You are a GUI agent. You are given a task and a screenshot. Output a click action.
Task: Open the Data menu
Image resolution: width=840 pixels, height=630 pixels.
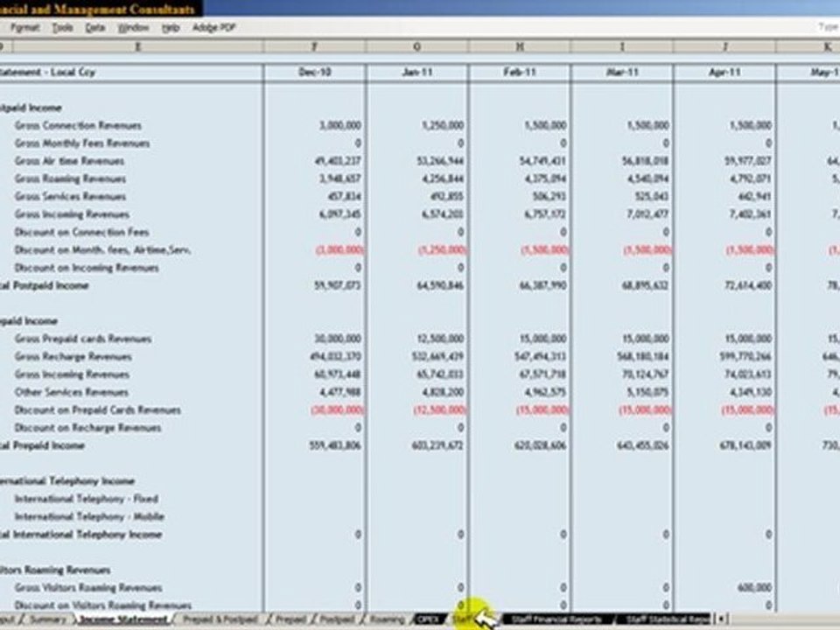pyautogui.click(x=95, y=27)
